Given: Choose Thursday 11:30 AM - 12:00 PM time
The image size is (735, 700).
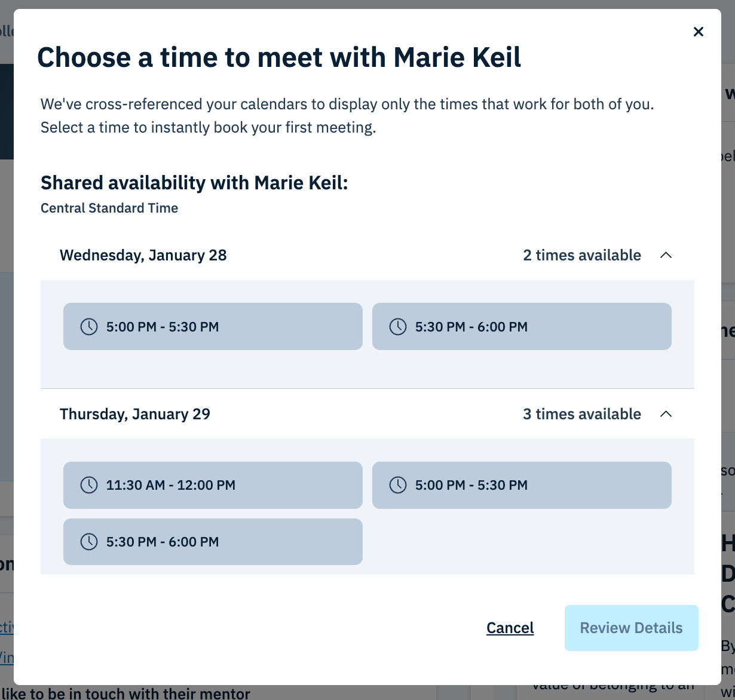Looking at the screenshot, I should coord(213,485).
